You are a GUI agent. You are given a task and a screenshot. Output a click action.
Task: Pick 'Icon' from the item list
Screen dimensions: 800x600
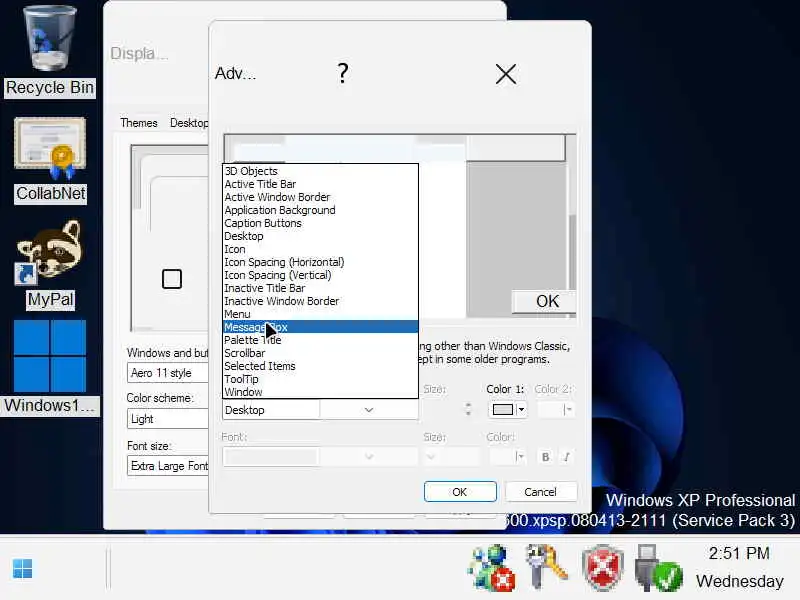(x=320, y=249)
